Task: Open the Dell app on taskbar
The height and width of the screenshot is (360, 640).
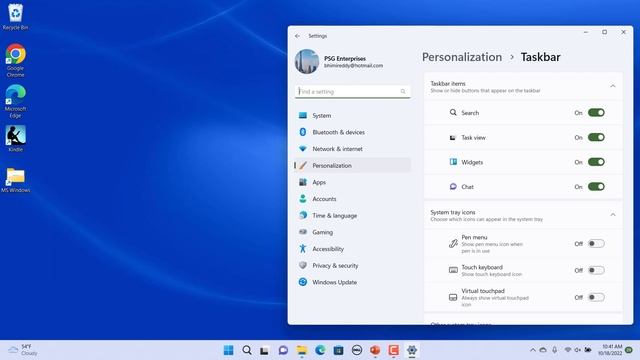Action: pyautogui.click(x=357, y=350)
